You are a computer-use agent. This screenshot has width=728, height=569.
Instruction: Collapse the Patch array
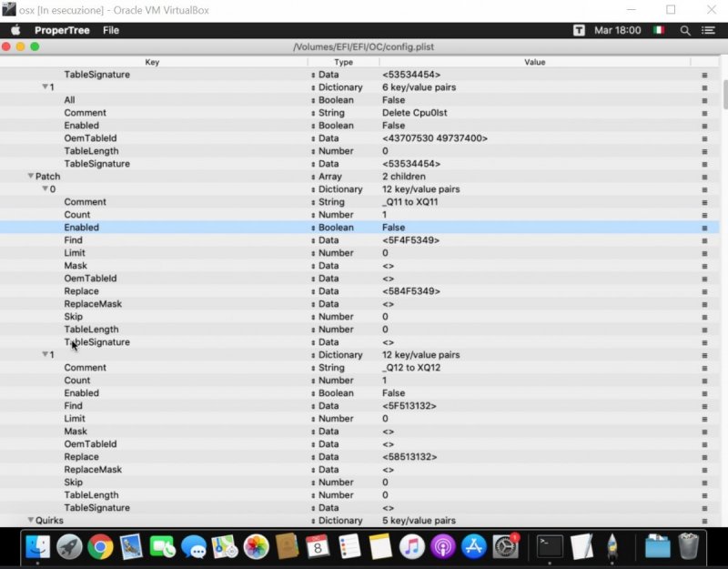coord(31,176)
